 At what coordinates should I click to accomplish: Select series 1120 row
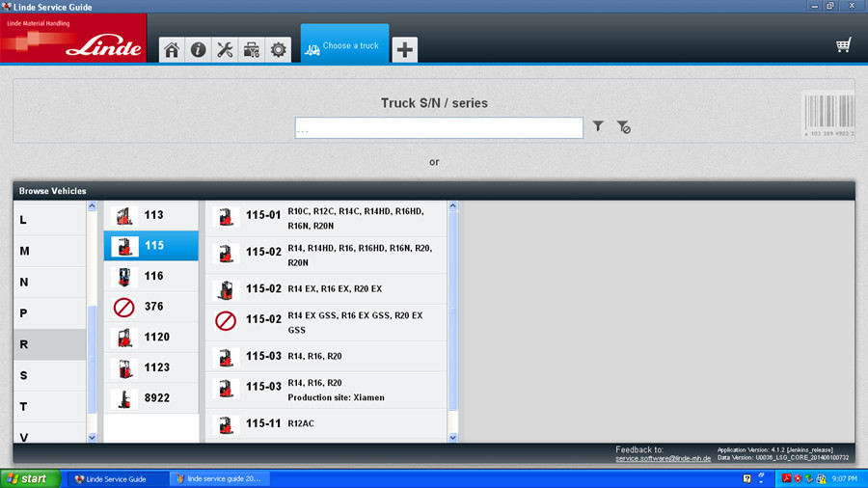coord(151,337)
